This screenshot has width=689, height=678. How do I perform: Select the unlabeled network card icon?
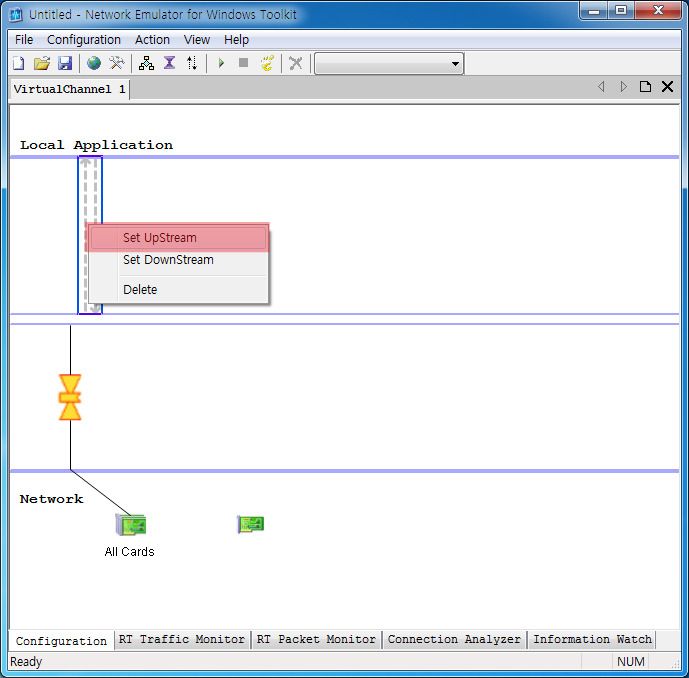[250, 524]
